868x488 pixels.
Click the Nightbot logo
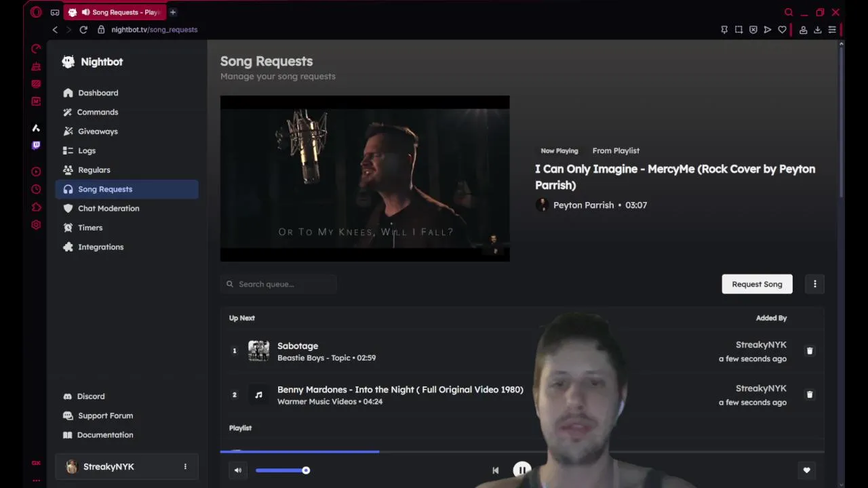pyautogui.click(x=68, y=62)
